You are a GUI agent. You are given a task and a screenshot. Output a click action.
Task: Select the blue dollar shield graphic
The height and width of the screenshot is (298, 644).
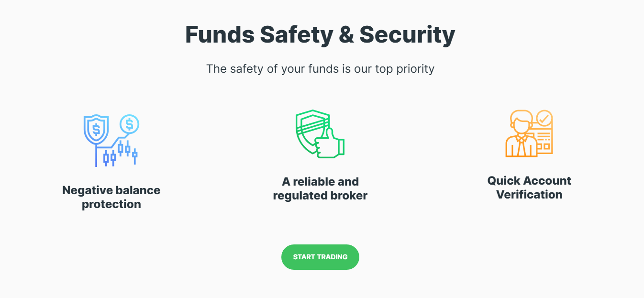[96, 129]
